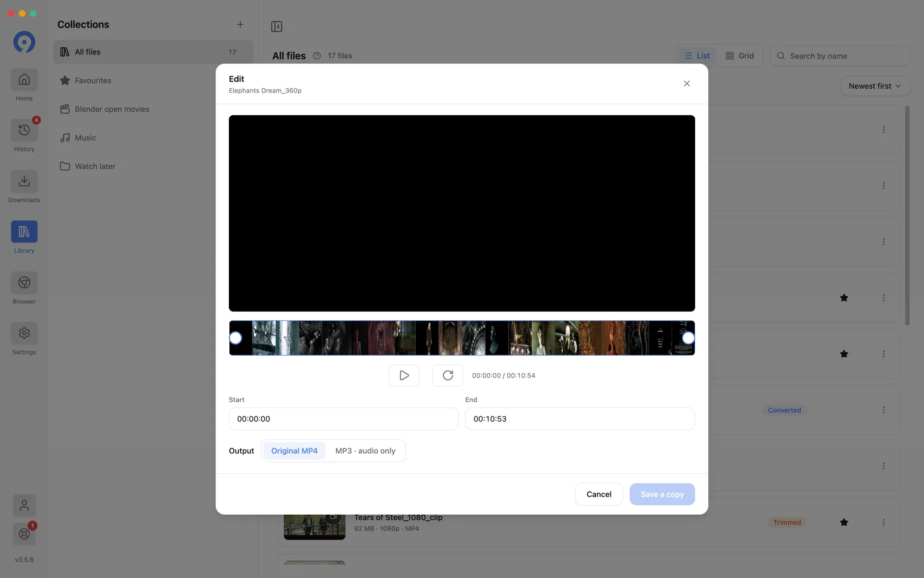The width and height of the screenshot is (924, 578).
Task: Open options menu for Tears of Steel_1080_clip
Action: [x=884, y=522]
